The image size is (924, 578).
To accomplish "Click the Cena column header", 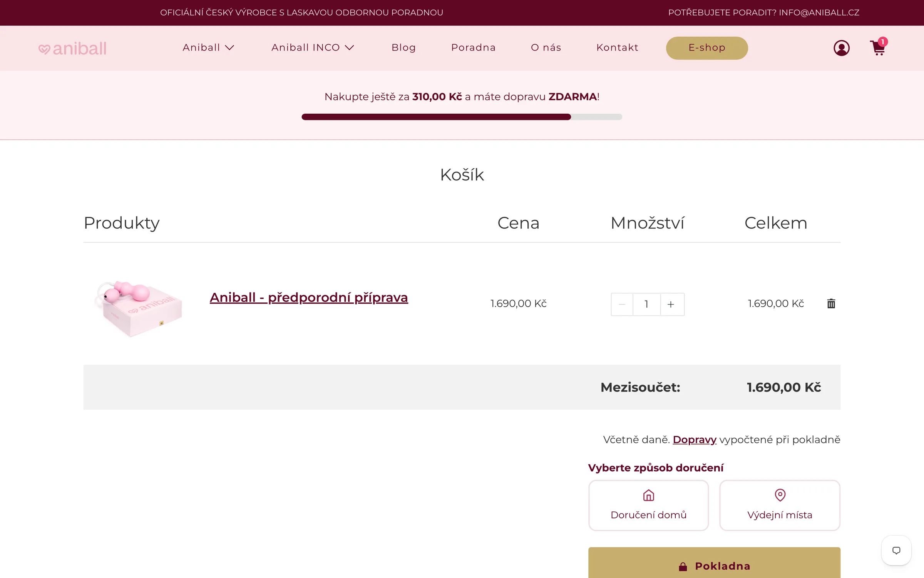I will pos(518,223).
